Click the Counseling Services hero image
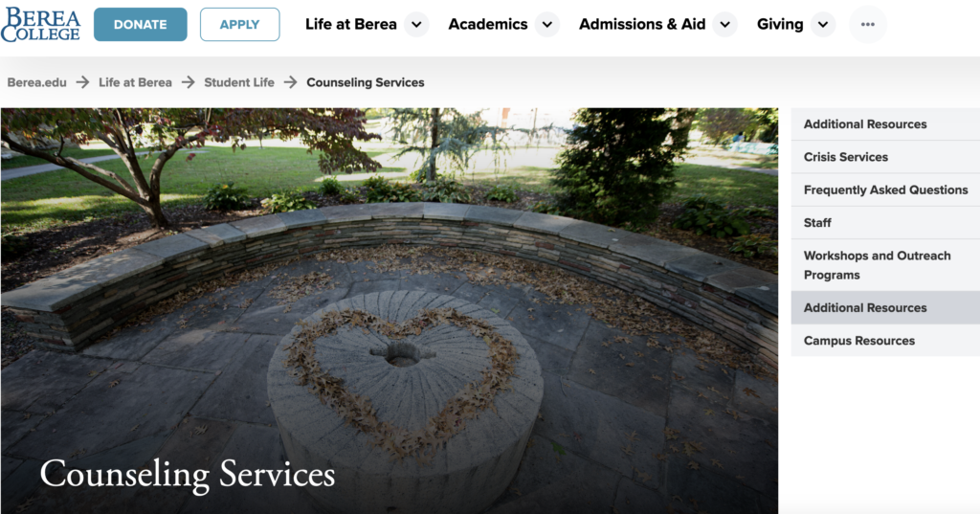Image resolution: width=980 pixels, height=514 pixels. point(390,311)
